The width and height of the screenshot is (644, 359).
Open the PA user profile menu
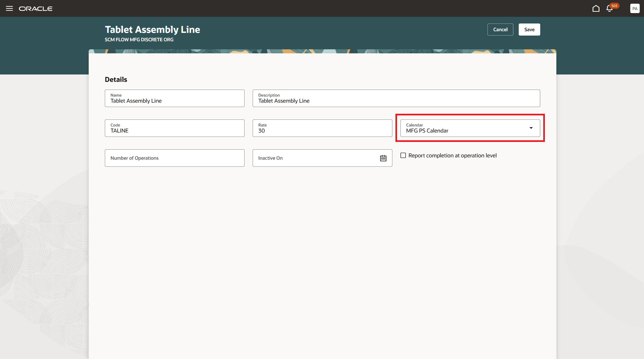(635, 9)
